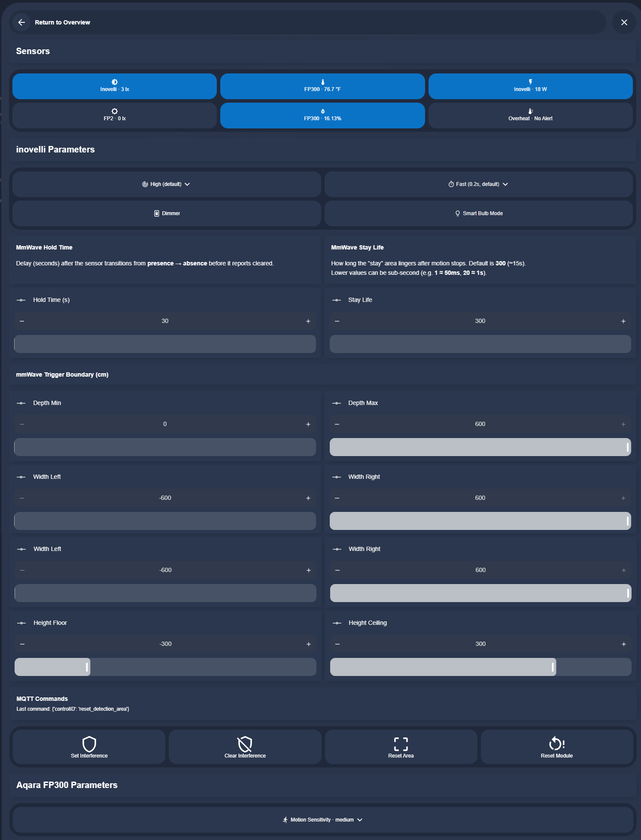Image resolution: width=641 pixels, height=840 pixels.
Task: Open the Inovelli 18 W power tile
Action: tap(530, 86)
